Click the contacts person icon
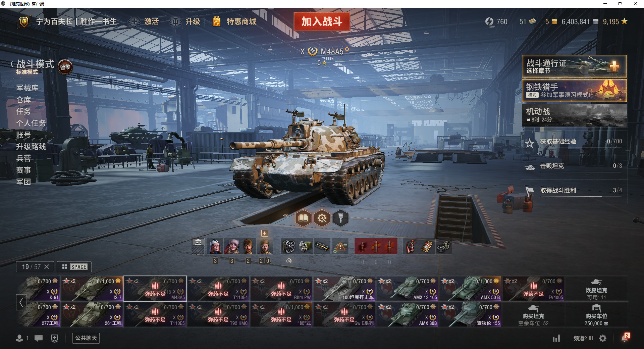 point(19,338)
